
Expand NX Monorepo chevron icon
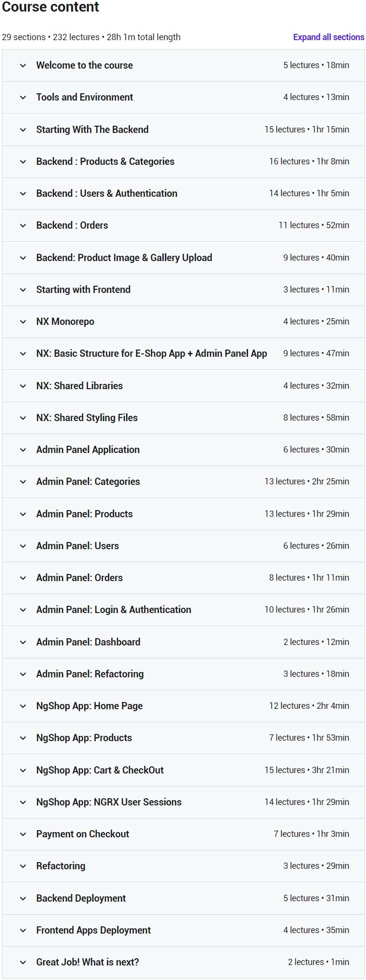pos(23,322)
